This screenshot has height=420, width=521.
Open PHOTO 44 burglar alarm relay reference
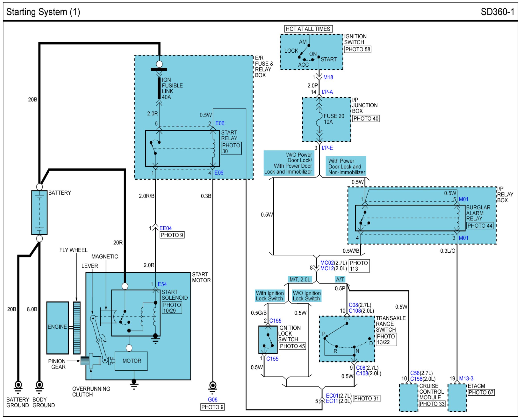(480, 226)
